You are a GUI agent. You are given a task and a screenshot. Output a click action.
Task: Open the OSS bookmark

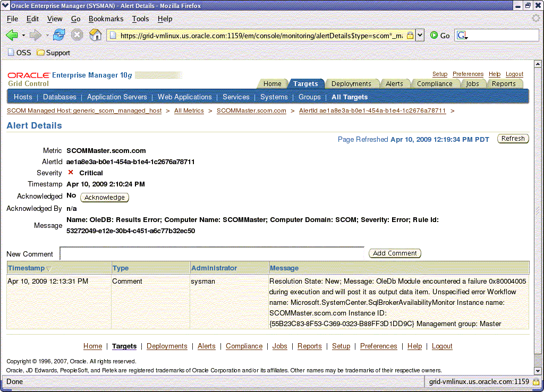20,53
